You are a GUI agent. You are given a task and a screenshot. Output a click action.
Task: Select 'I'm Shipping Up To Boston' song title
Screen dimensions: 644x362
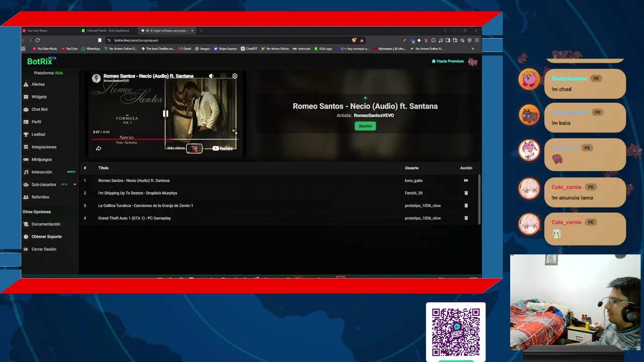[x=137, y=193]
